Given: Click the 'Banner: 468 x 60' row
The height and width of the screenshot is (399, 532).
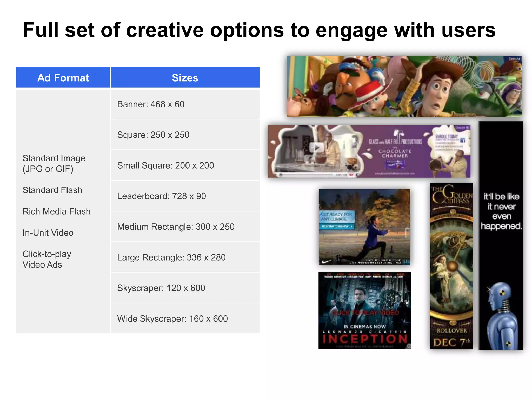Looking at the screenshot, I should tap(185, 104).
